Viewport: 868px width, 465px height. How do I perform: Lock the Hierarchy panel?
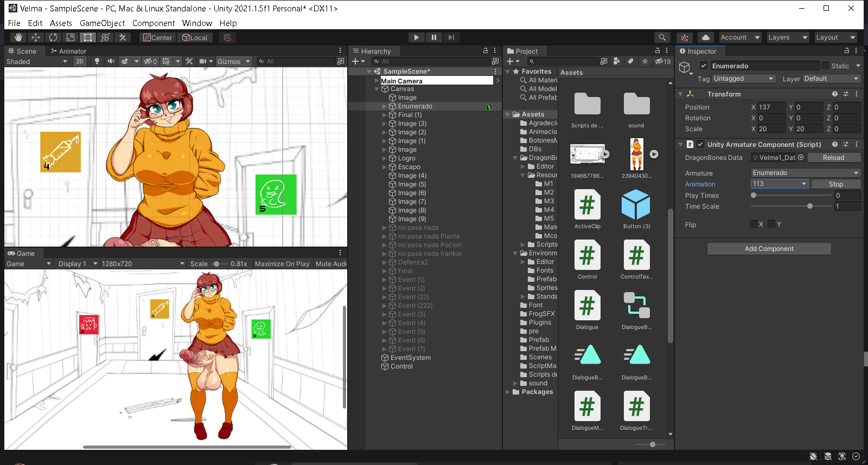tap(486, 50)
